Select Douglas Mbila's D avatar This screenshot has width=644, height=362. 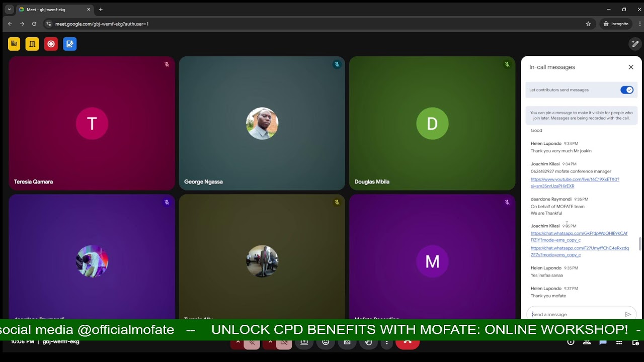click(432, 123)
